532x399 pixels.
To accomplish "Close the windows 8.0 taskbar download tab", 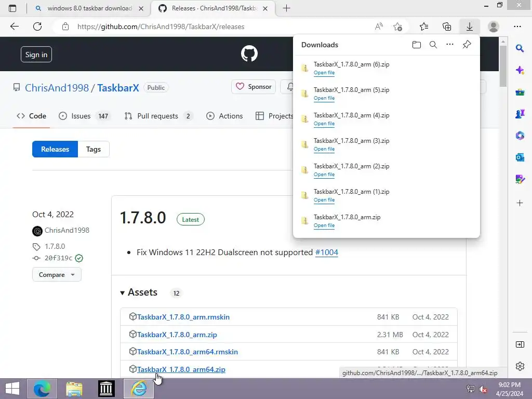I will click(x=141, y=8).
